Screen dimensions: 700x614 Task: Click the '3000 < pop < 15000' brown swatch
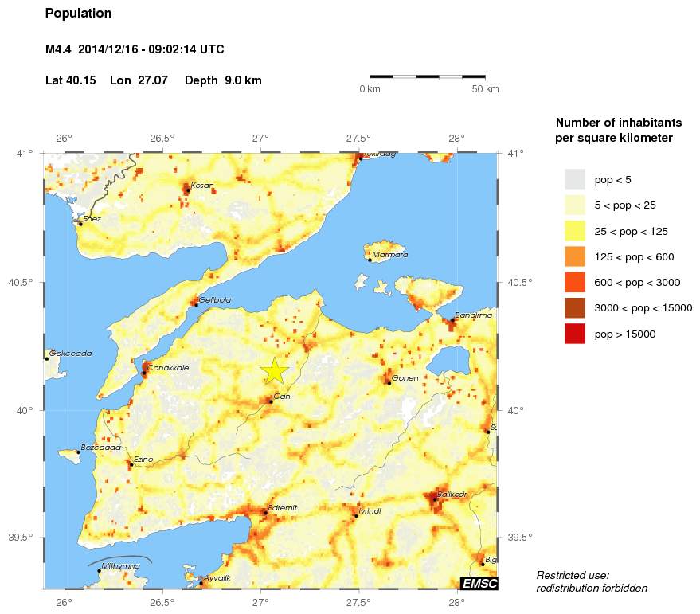pyautogui.click(x=574, y=308)
